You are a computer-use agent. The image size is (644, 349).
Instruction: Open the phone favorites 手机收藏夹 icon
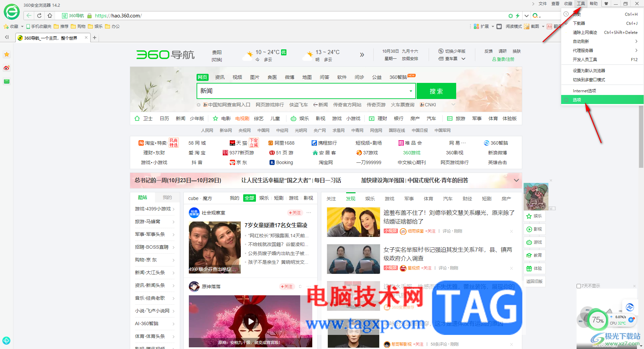click(x=28, y=27)
